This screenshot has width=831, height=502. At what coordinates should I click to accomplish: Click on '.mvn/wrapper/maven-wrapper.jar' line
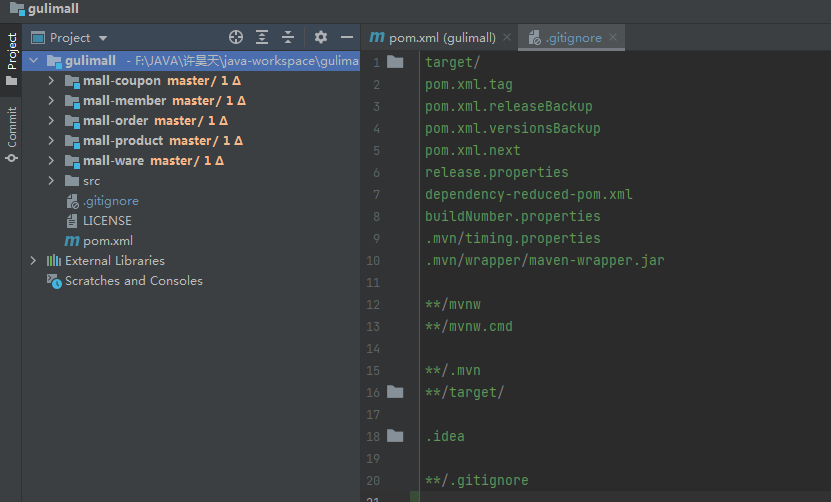pos(545,261)
